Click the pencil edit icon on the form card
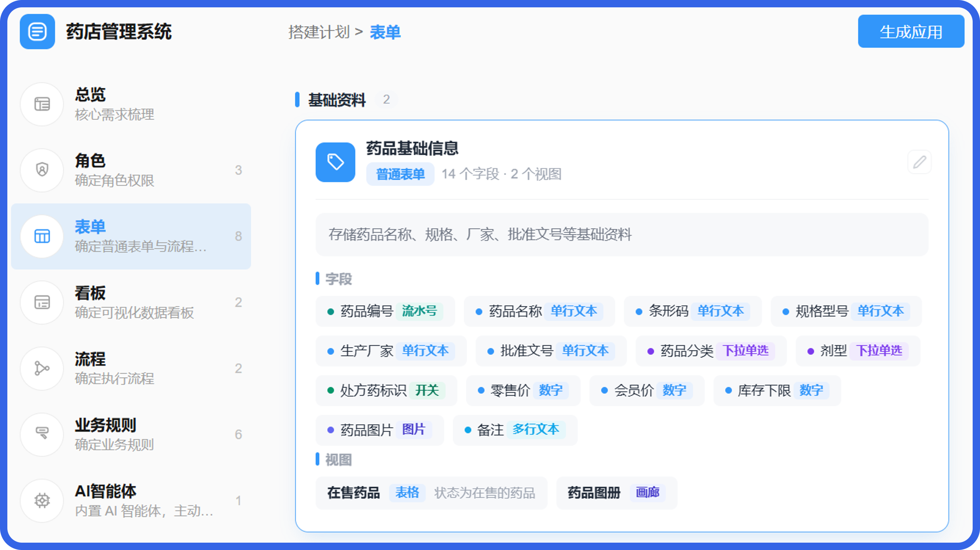The height and width of the screenshot is (550, 980). click(x=919, y=162)
